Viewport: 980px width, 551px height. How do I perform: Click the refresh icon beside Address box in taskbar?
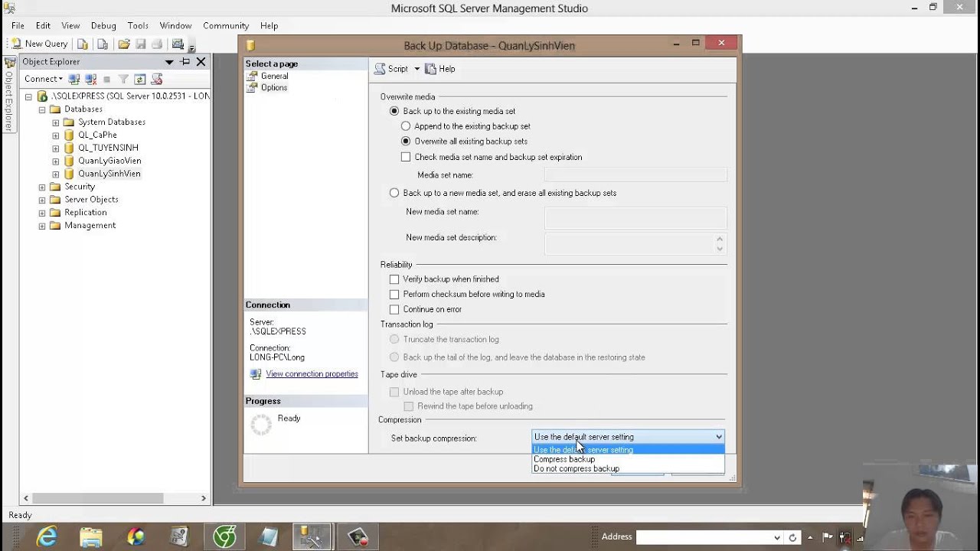pos(792,537)
